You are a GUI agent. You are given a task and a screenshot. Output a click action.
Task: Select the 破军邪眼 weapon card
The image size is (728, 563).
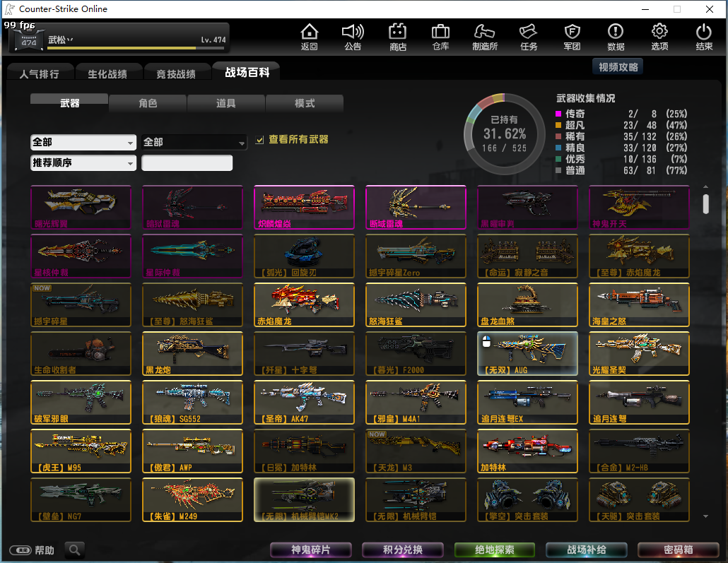click(81, 403)
